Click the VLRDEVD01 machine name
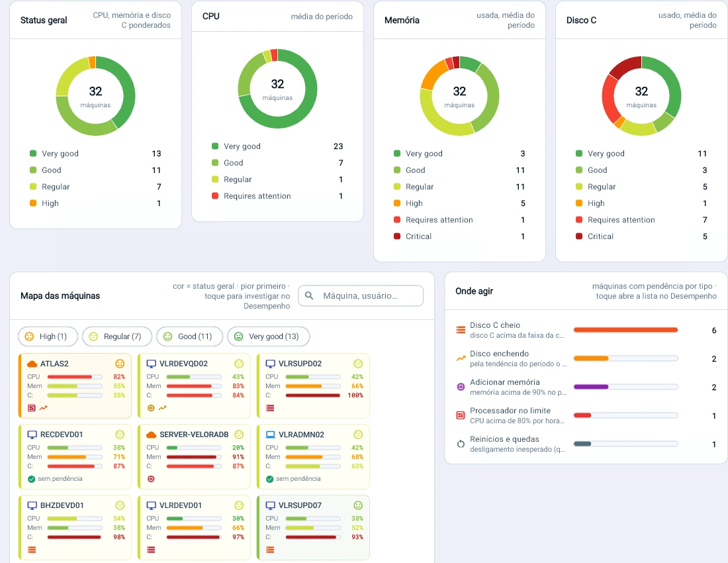The width and height of the screenshot is (728, 563). 181,505
